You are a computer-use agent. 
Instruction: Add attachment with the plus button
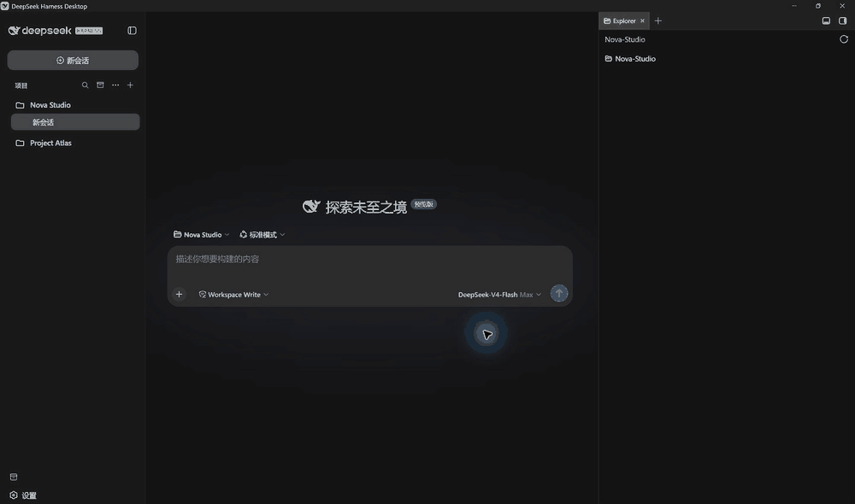179,294
